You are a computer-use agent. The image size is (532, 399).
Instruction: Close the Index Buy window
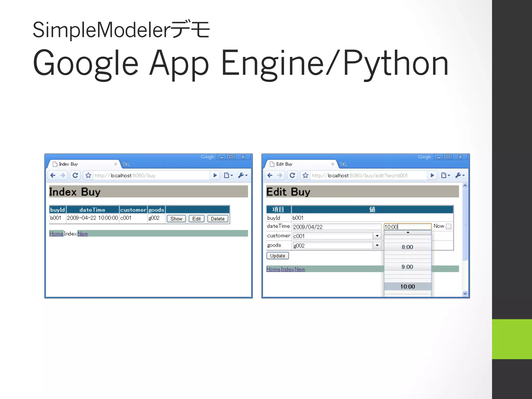click(x=243, y=157)
